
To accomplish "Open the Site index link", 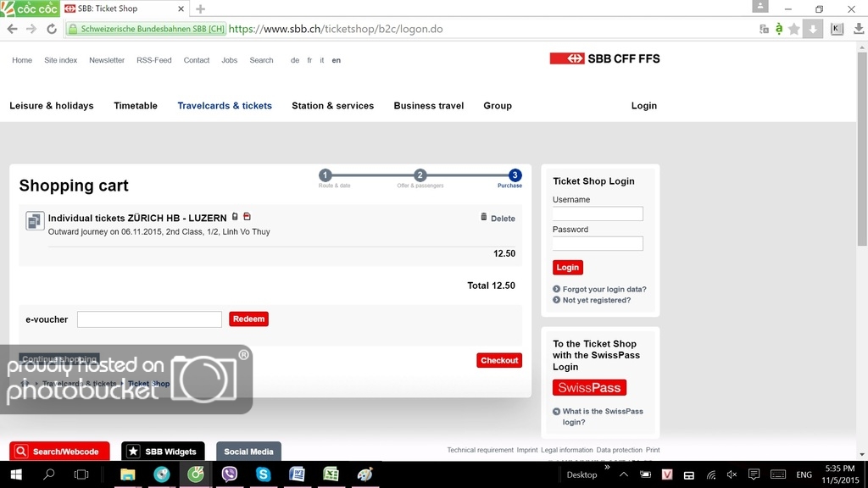I will click(x=61, y=60).
